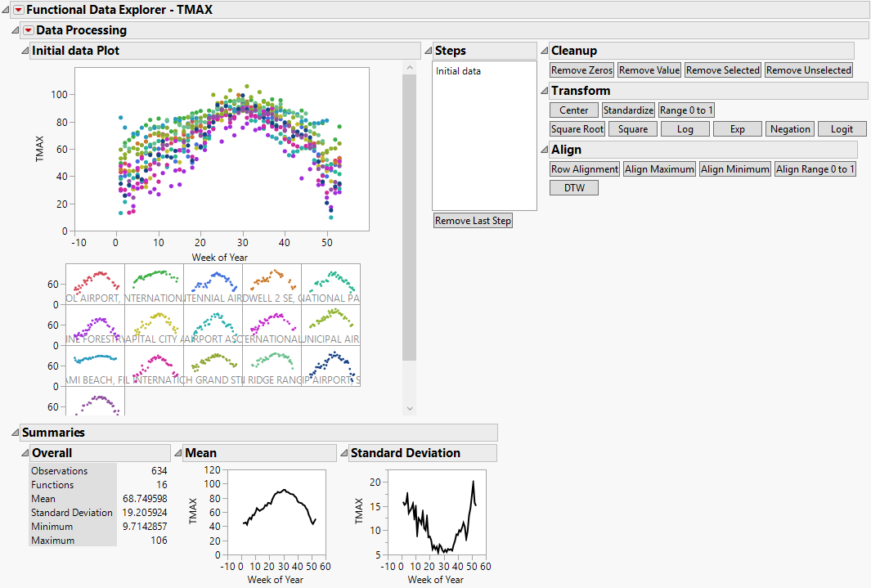Collapse the Cleanup section
Screen dimensions: 871x588
point(544,51)
